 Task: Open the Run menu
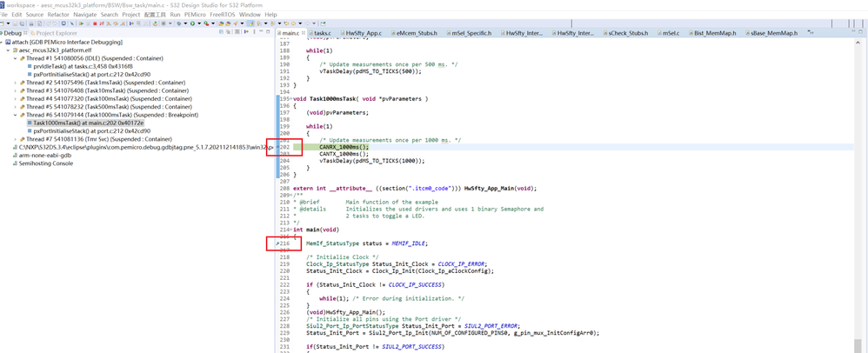(x=176, y=15)
